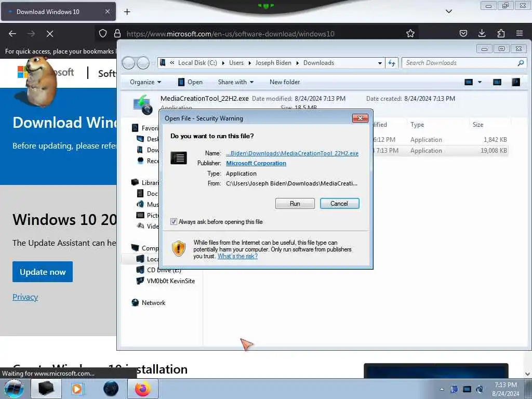Open the Firefox downloads panel
The image size is (532, 399).
pos(482,33)
